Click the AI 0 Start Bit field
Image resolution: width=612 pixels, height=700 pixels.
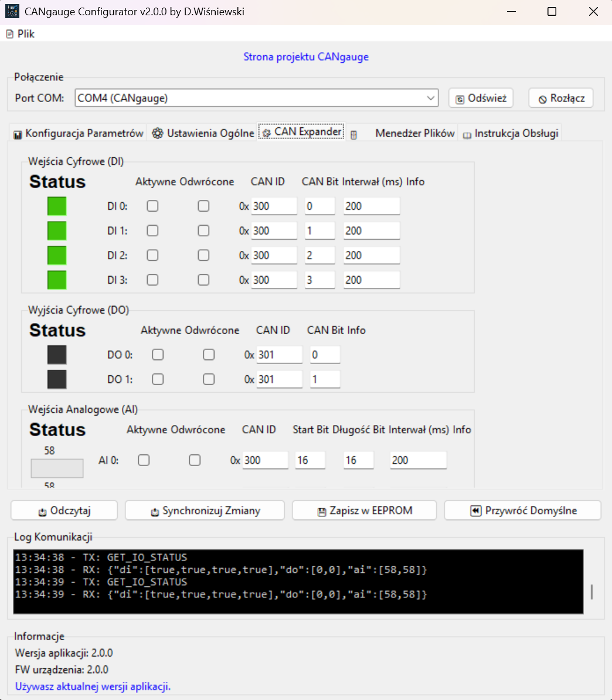coord(310,460)
